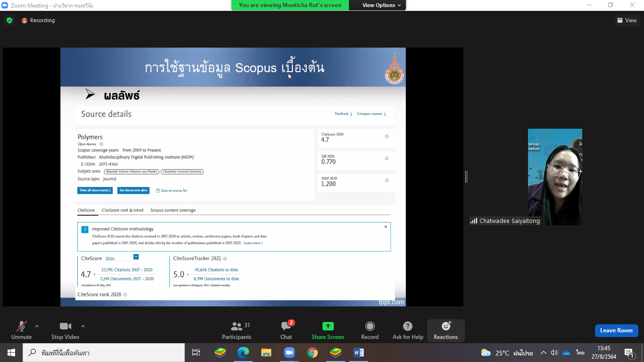644x362 pixels.
Task: Stop the video camera
Action: (x=65, y=330)
